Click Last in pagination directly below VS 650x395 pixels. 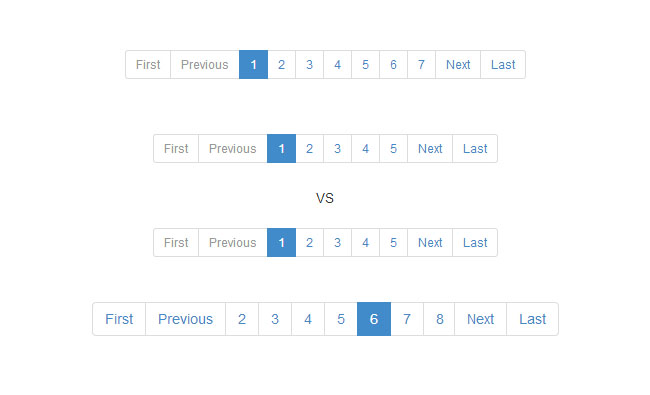pyautogui.click(x=475, y=242)
